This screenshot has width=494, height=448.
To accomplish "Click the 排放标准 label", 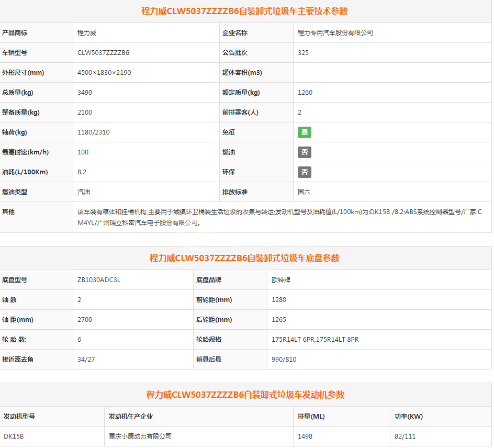I will click(x=235, y=192).
